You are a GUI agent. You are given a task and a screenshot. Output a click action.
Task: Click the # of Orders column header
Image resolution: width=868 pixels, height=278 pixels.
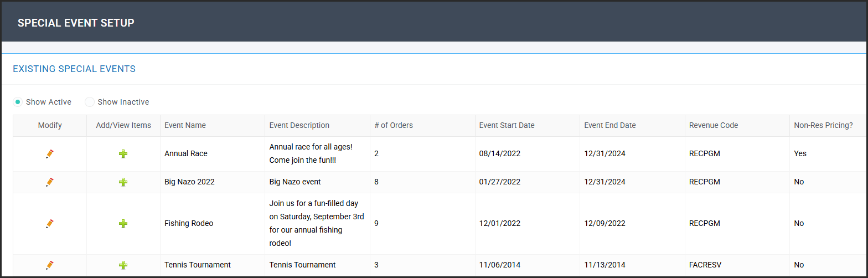point(394,125)
